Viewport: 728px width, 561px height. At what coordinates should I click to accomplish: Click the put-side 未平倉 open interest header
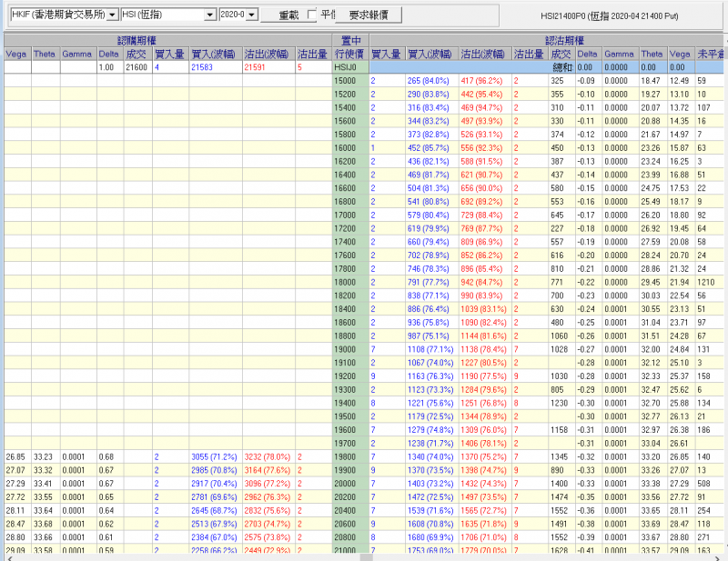coord(710,55)
